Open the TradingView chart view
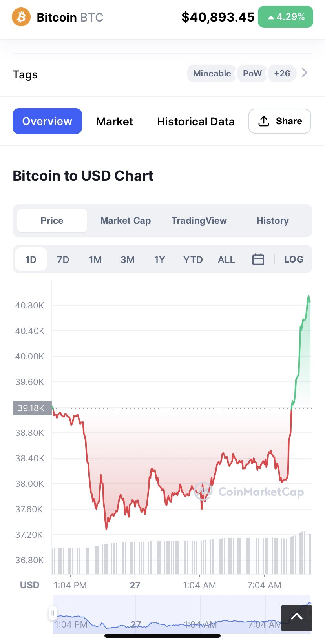325x644 pixels. point(199,221)
